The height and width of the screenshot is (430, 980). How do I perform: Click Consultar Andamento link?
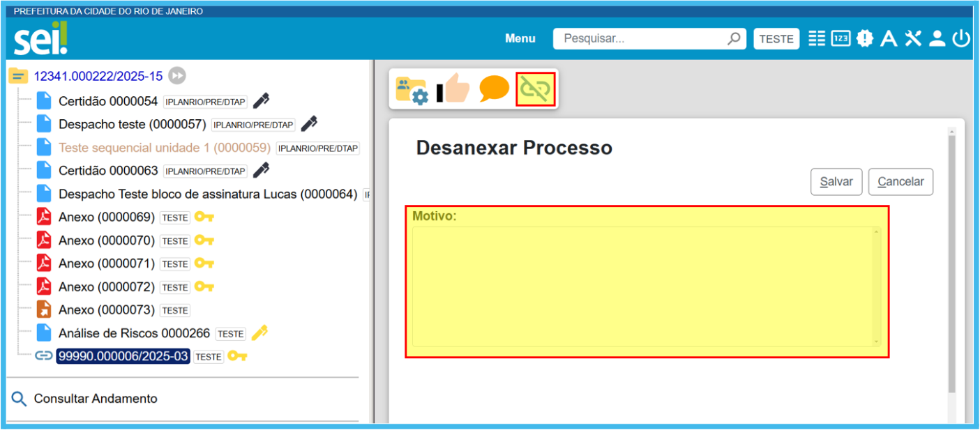click(x=96, y=399)
